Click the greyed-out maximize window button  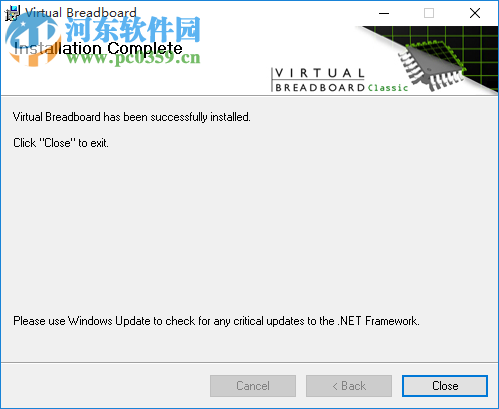(429, 13)
